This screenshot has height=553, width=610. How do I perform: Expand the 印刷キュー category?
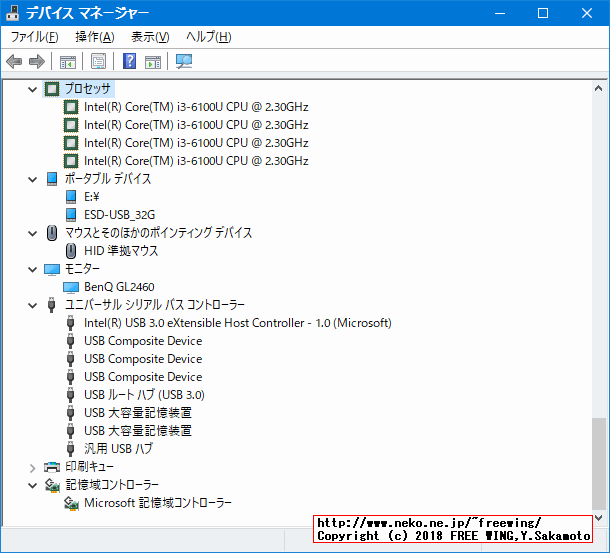[33, 467]
